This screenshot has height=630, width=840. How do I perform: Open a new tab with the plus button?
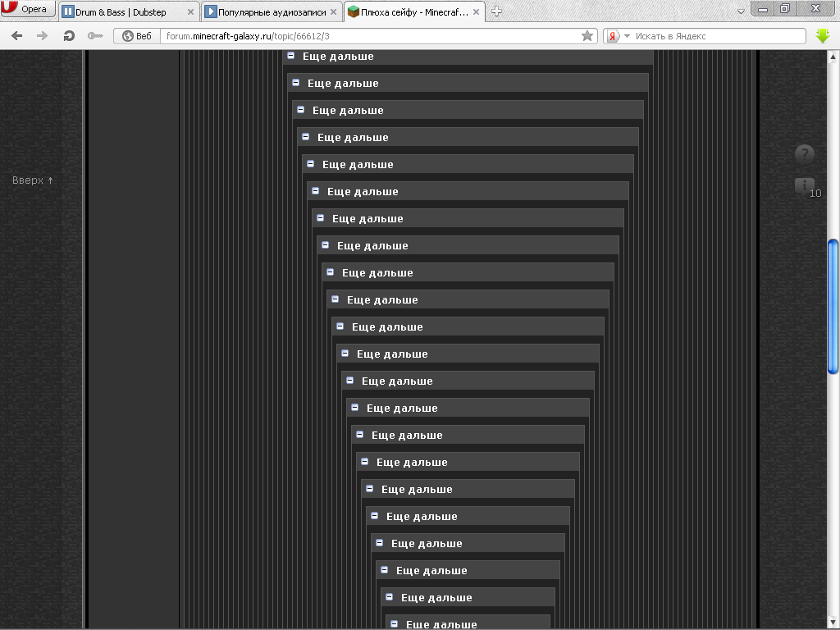click(x=496, y=11)
